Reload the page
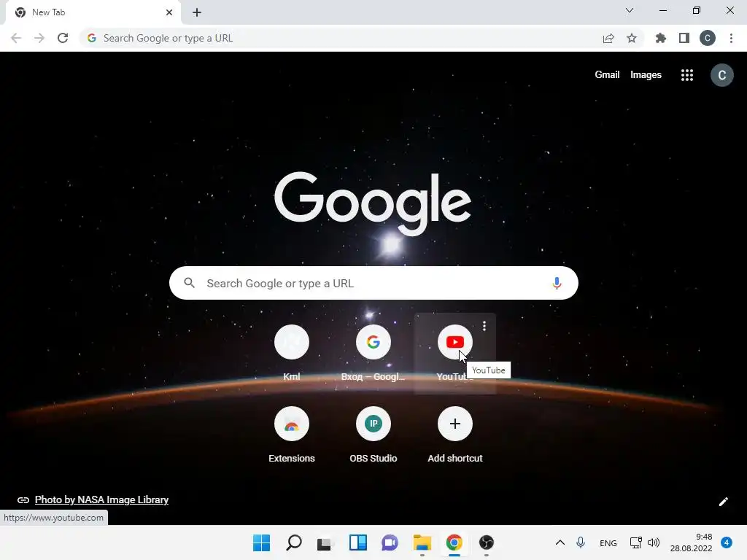The width and height of the screenshot is (747, 560). (x=63, y=38)
